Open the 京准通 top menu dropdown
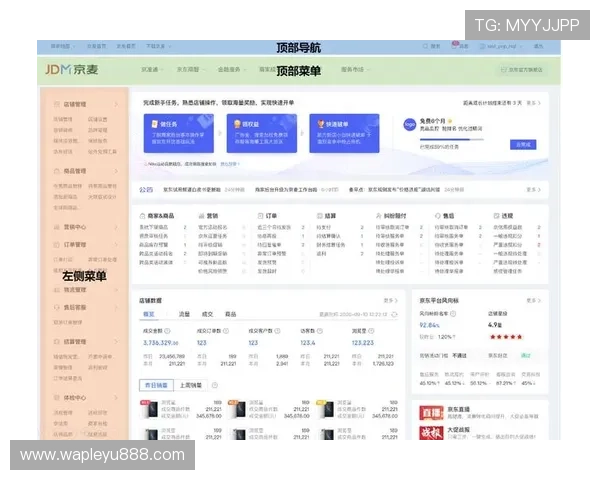The height and width of the screenshot is (480, 600). 152,69
